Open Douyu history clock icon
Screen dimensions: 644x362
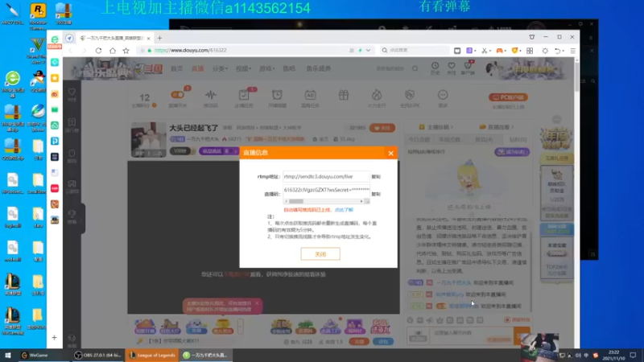click(435, 68)
